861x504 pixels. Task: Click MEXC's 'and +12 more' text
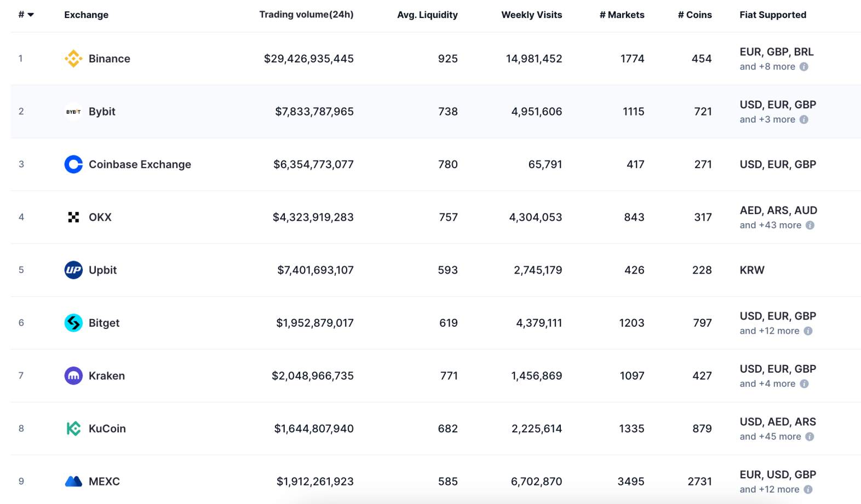[x=770, y=490]
